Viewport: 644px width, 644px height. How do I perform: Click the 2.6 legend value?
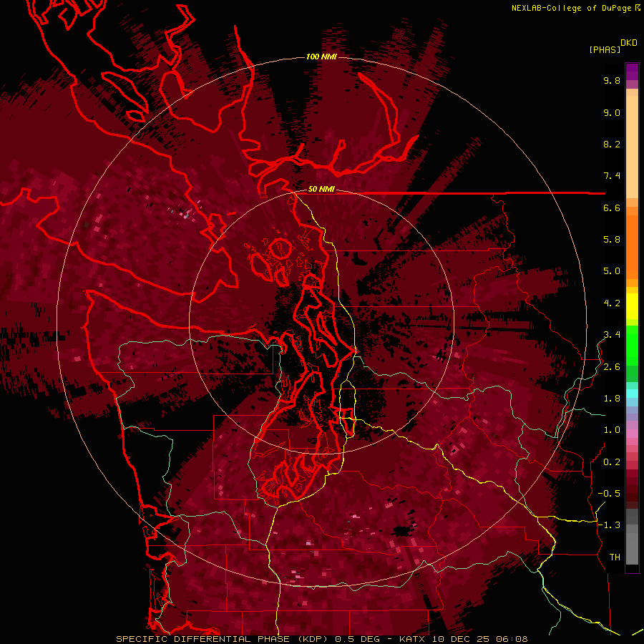[x=612, y=367]
